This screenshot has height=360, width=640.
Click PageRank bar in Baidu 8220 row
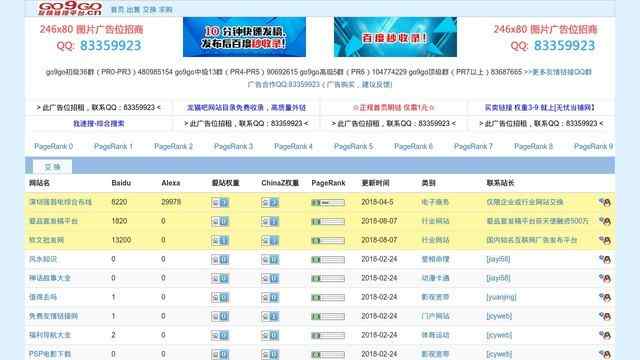(x=328, y=202)
